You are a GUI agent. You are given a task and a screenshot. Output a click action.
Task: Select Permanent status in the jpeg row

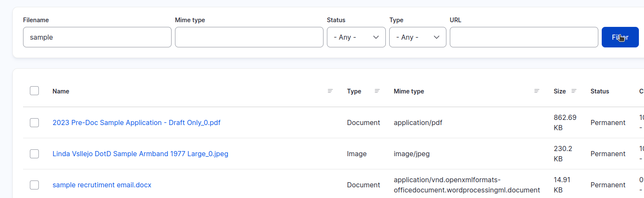click(x=608, y=154)
